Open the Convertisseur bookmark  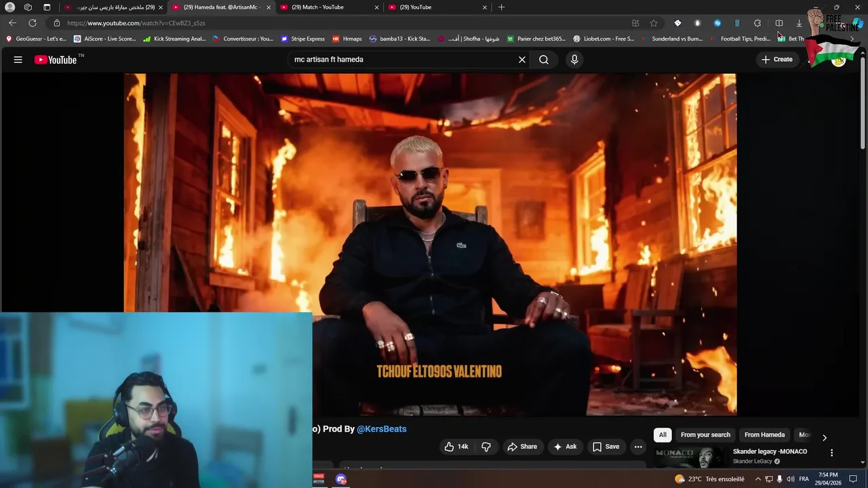243,39
